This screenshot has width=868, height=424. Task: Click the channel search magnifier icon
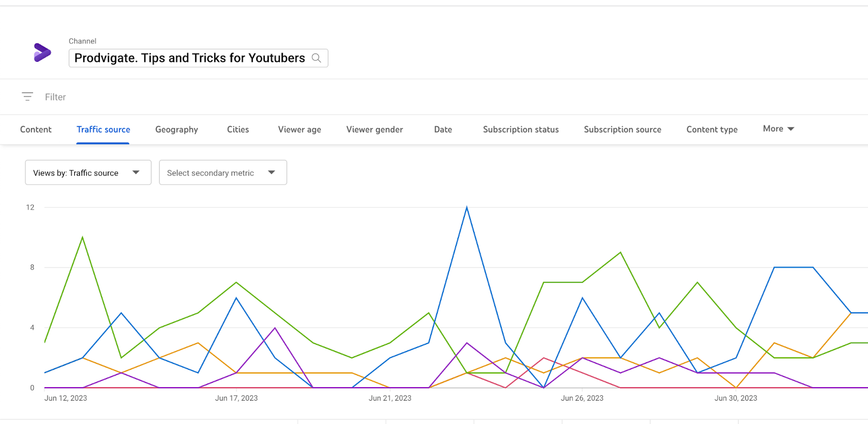[x=316, y=58]
